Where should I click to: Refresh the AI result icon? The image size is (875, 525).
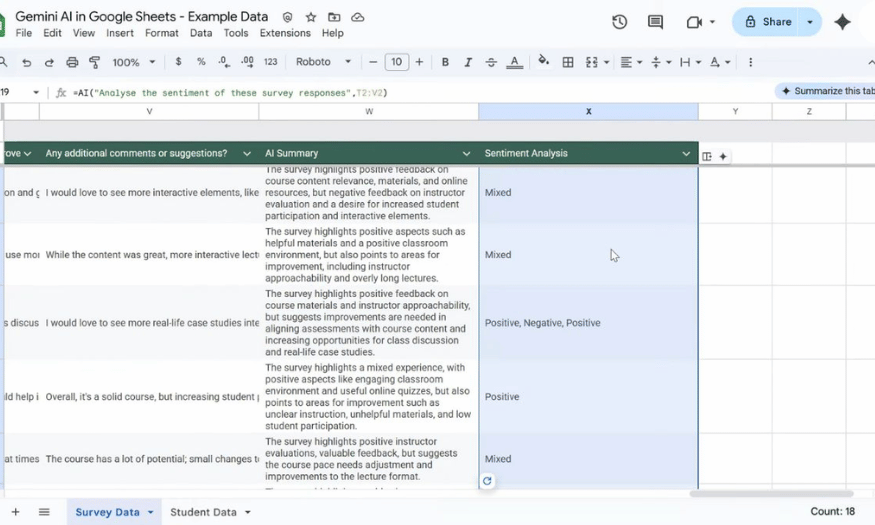pos(487,480)
